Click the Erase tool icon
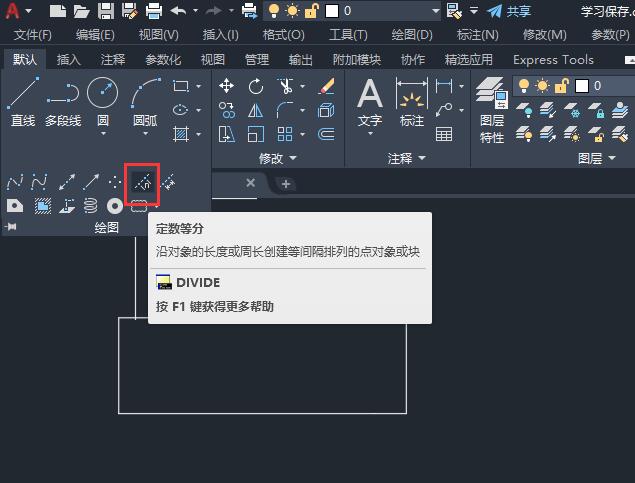635x483 pixels. (326, 86)
